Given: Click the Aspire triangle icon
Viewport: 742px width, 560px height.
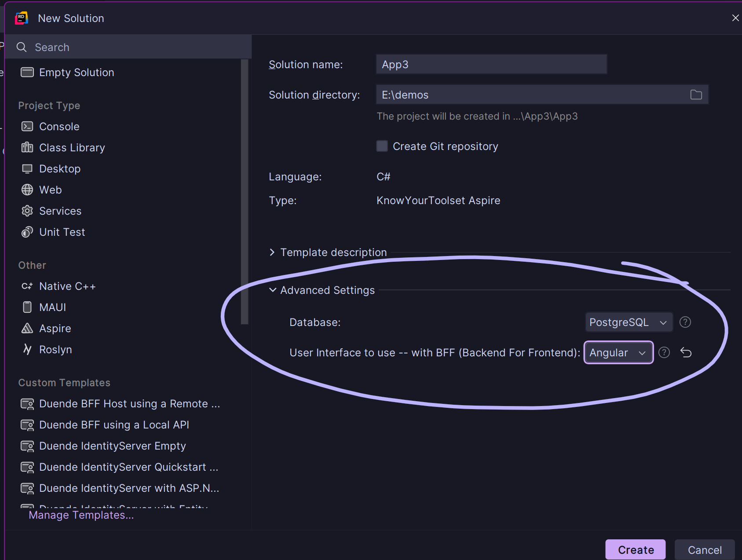Looking at the screenshot, I should point(27,328).
